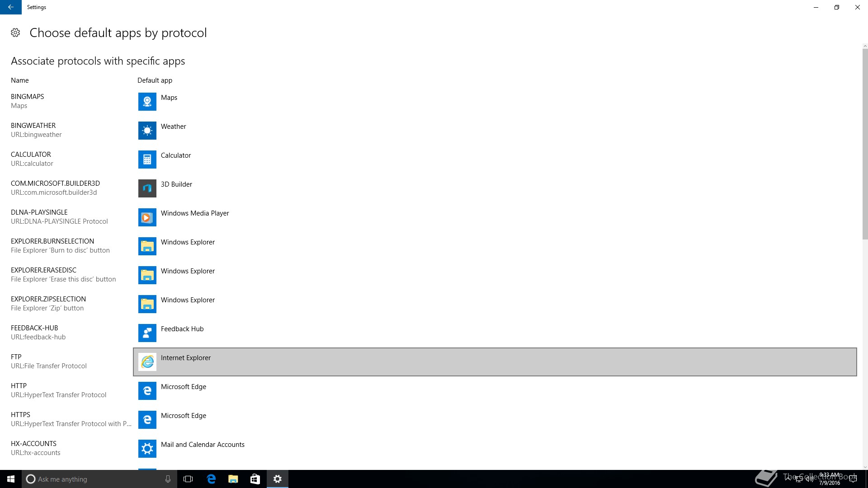Select Windows Explorer for EXPLORER.ZIPSELECTION
The height and width of the screenshot is (488, 868).
point(188,300)
